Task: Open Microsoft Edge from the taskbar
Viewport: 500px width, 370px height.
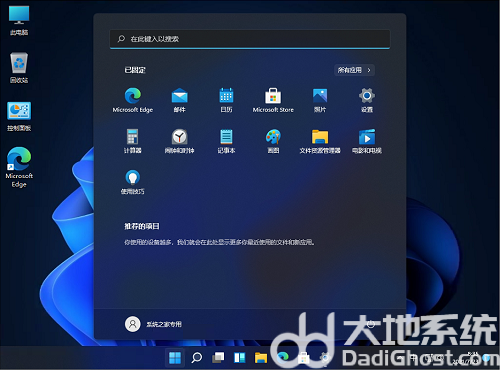Action: (283, 357)
